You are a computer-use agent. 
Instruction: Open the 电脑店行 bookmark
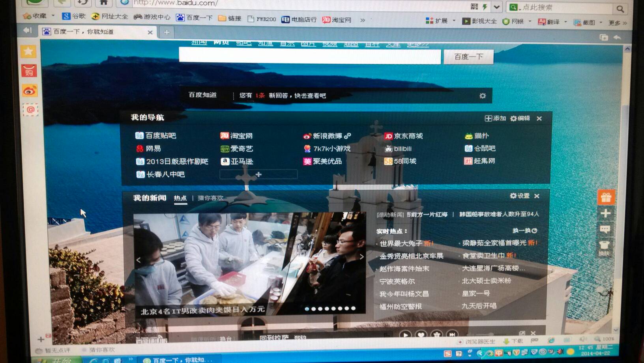pos(299,19)
